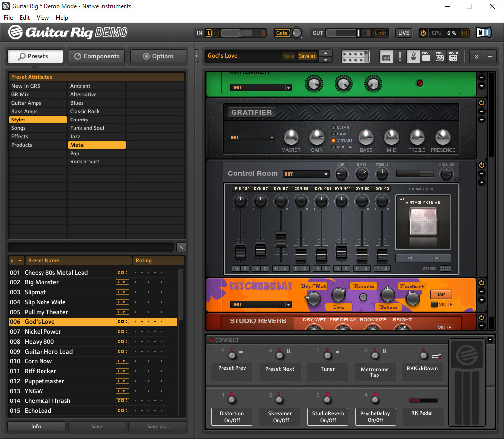The height and width of the screenshot is (439, 504).
Task: Show the Preset Volume (PRST) module
Action: (426, 56)
